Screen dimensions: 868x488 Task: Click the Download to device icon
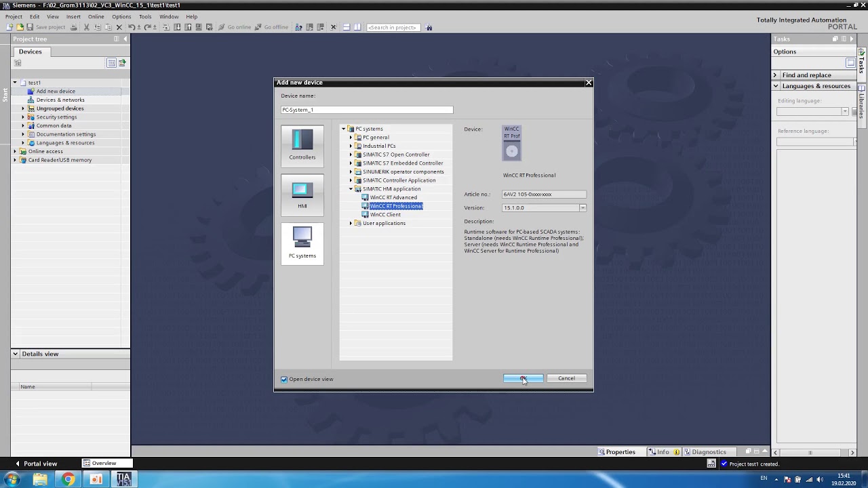coord(177,27)
